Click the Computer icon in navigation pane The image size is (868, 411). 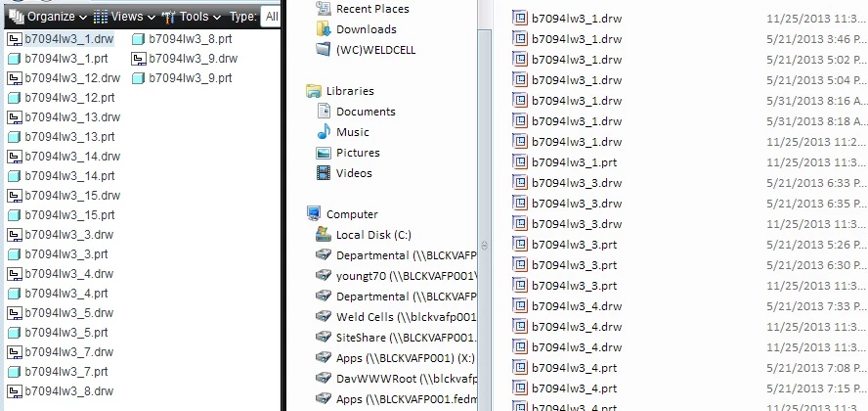click(x=314, y=213)
